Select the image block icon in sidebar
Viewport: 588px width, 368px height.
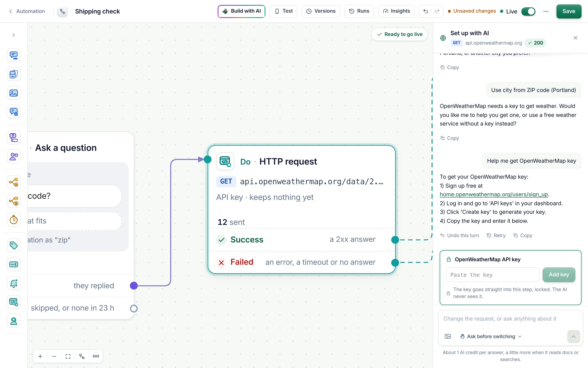pyautogui.click(x=14, y=93)
